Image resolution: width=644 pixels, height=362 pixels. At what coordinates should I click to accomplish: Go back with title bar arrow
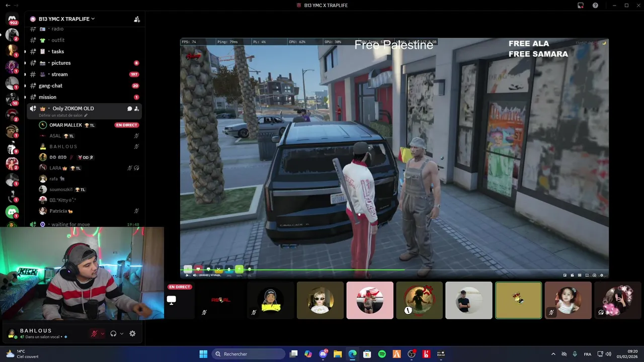click(8, 6)
